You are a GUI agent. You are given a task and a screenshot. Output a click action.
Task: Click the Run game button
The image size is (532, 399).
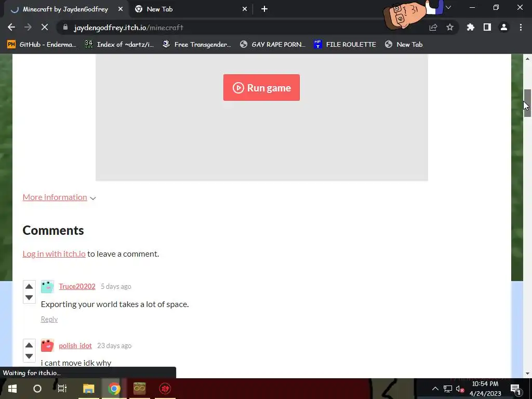(x=262, y=87)
